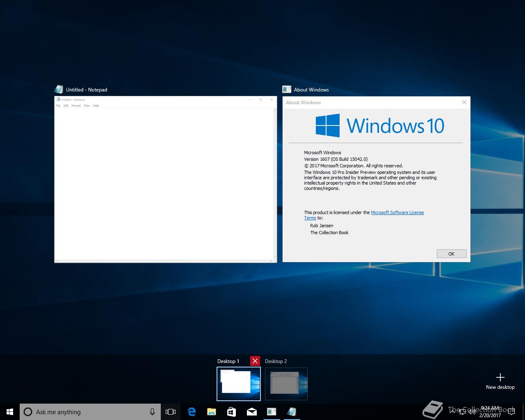Switch to Desktop 1 thumbnail
The height and width of the screenshot is (420, 525).
click(x=239, y=384)
